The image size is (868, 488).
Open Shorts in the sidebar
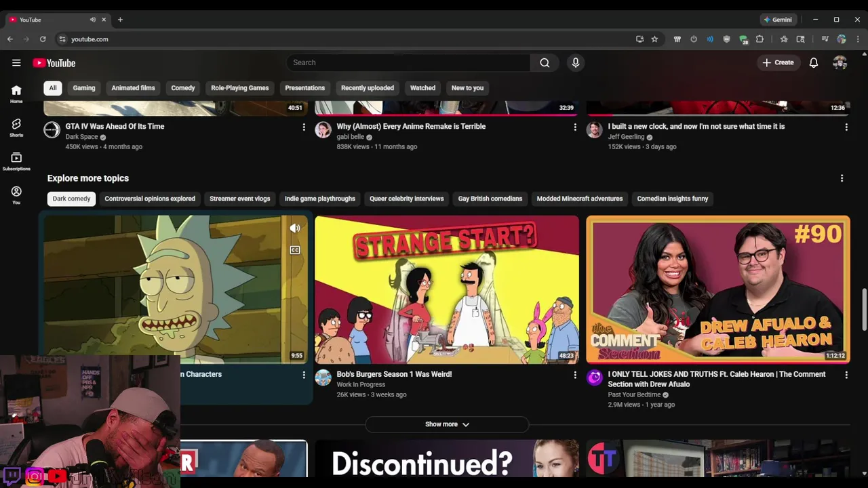16,127
